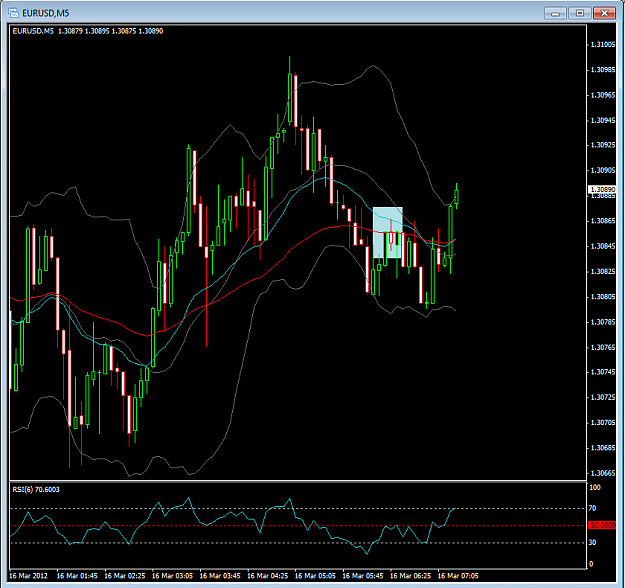Click the 1.31005 price scale label
Image resolution: width=625 pixels, height=588 pixels.
(603, 44)
